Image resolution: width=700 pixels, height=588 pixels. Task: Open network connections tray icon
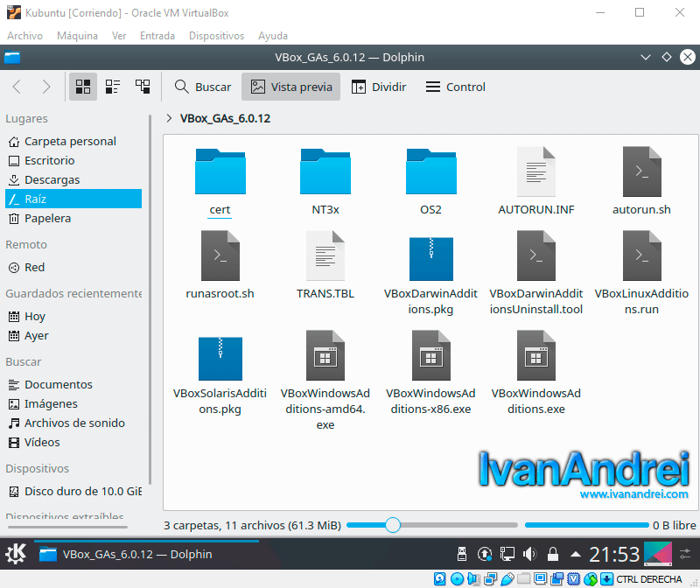tap(507, 554)
